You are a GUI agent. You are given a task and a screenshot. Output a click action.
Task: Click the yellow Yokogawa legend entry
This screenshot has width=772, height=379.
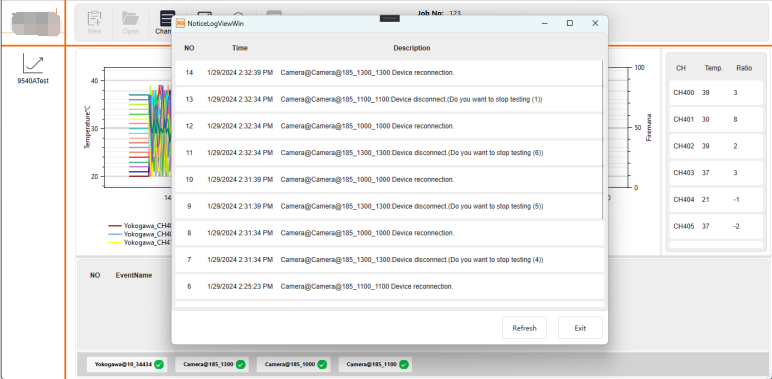[139, 243]
